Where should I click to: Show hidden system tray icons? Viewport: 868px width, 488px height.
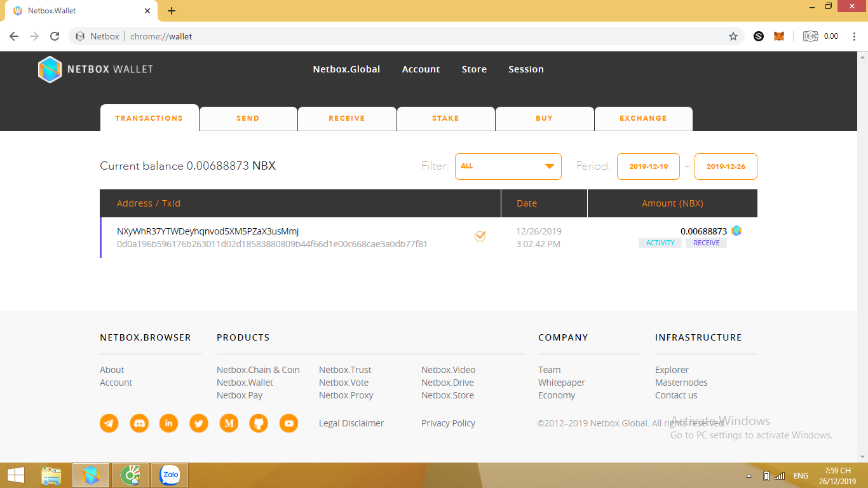pyautogui.click(x=750, y=476)
